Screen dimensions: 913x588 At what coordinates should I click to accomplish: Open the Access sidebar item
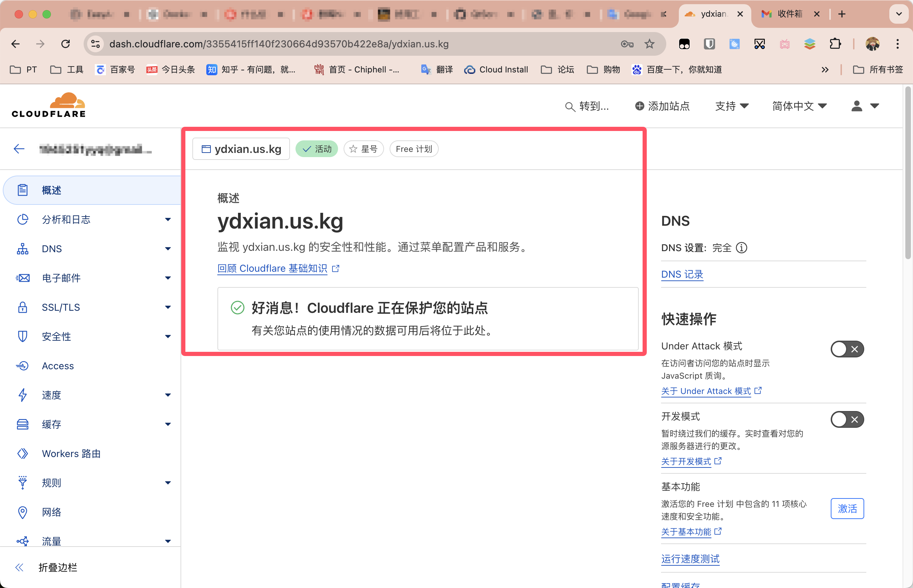pyautogui.click(x=58, y=366)
